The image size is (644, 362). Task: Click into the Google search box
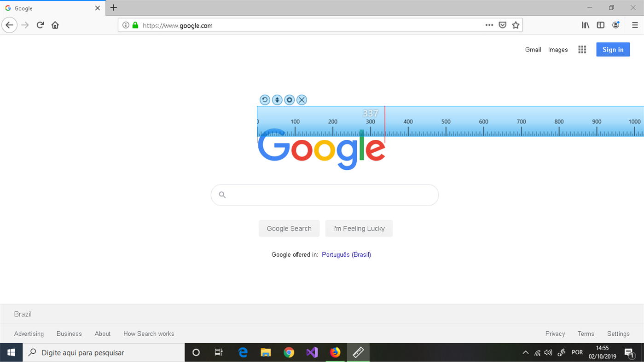(325, 195)
